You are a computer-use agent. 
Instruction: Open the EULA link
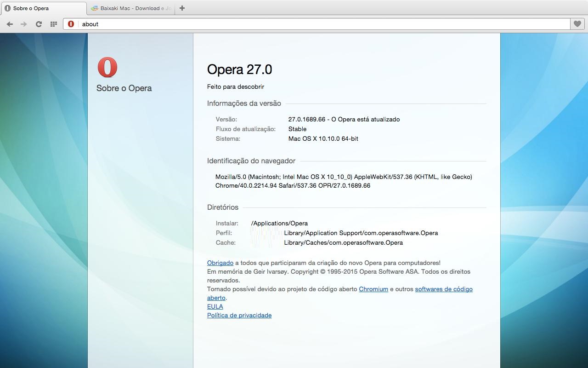[x=215, y=306]
